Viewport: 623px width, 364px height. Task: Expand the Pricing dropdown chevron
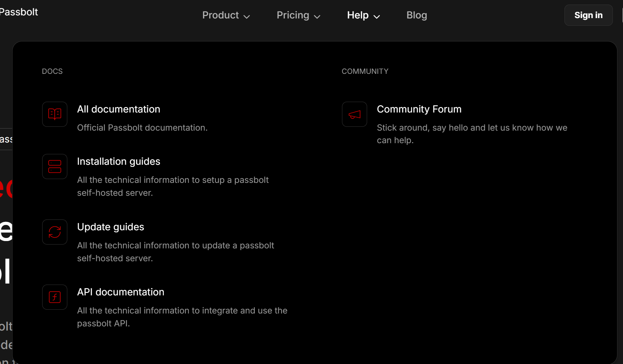[317, 16]
